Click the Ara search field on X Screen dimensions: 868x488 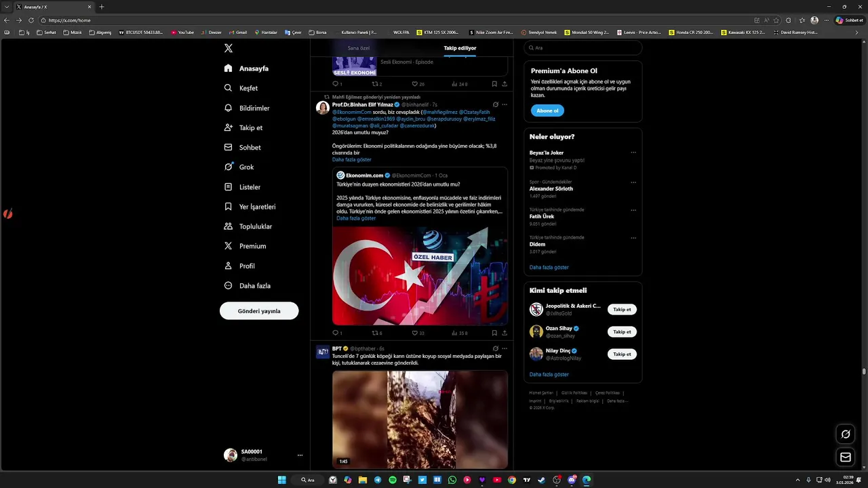click(x=583, y=48)
